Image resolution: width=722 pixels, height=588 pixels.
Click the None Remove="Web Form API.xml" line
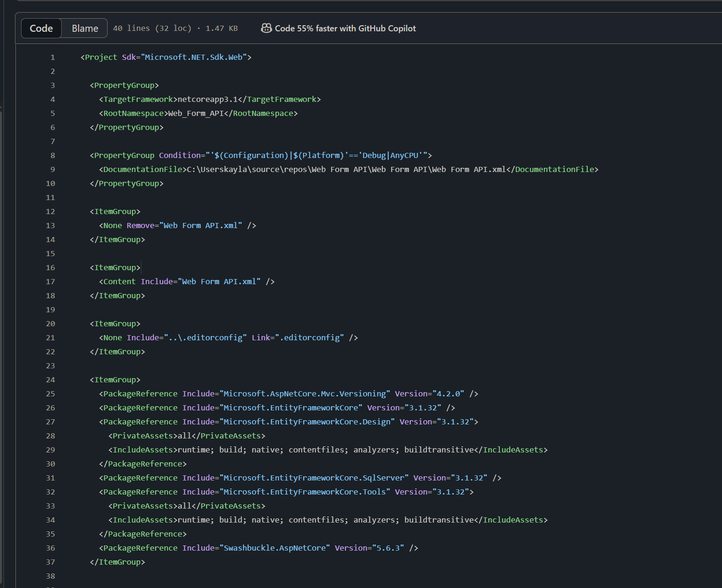[x=178, y=225]
